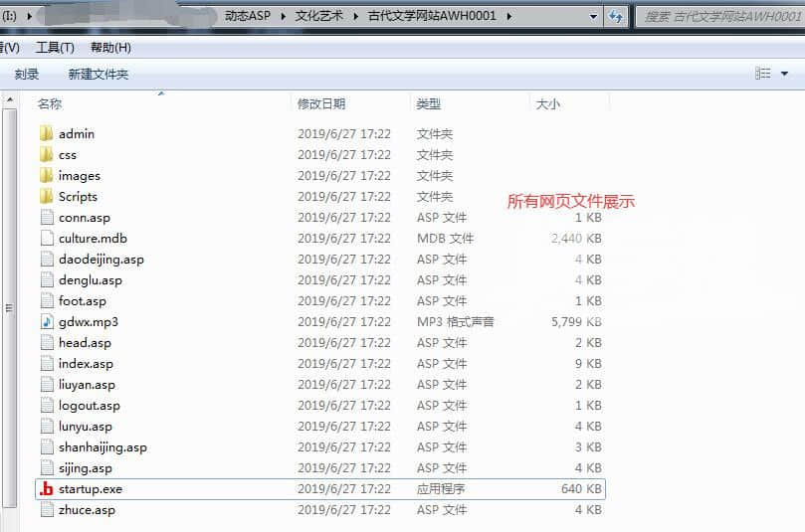
Task: Select the images folder icon
Action: click(x=46, y=176)
